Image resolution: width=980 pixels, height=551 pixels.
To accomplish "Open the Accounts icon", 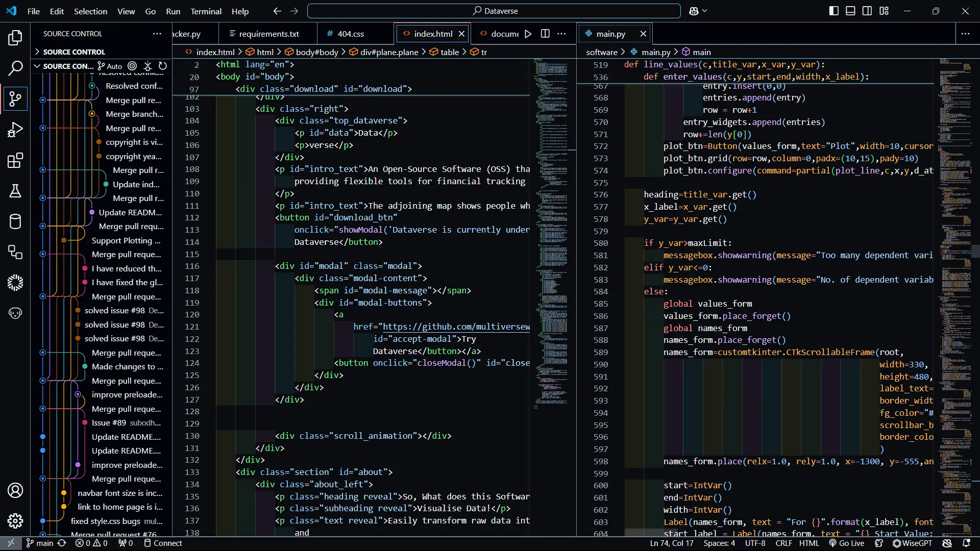I will (15, 490).
